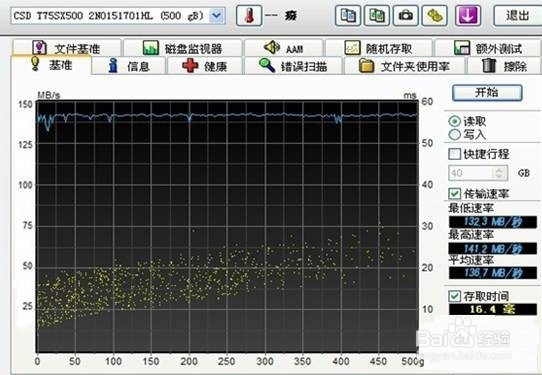Screen dimensions: 542x375
Task: Click the extra tests tab icon
Action: coord(462,48)
